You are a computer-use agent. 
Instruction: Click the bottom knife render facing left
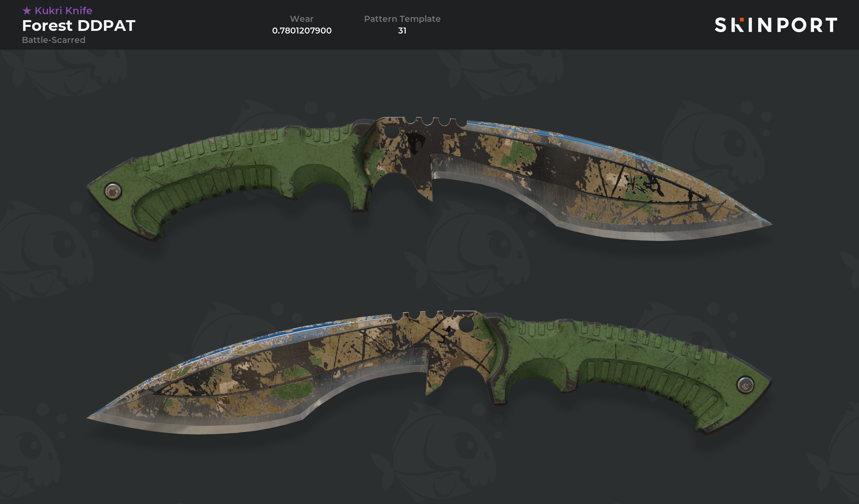[429, 372]
